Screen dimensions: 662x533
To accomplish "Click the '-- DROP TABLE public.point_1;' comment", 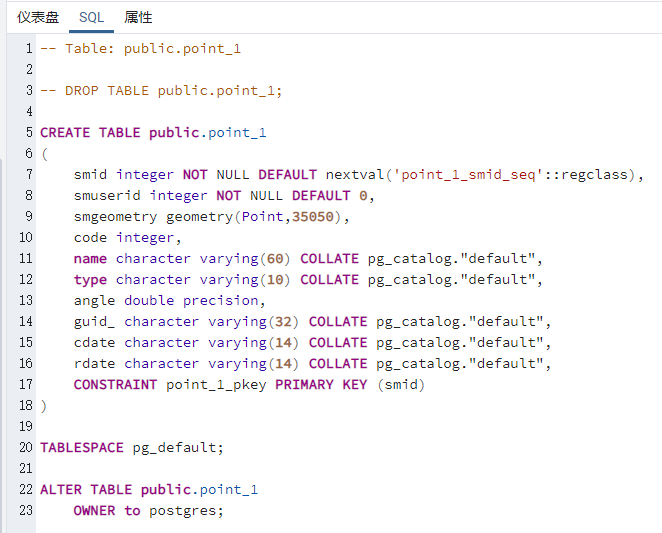I will pyautogui.click(x=161, y=91).
